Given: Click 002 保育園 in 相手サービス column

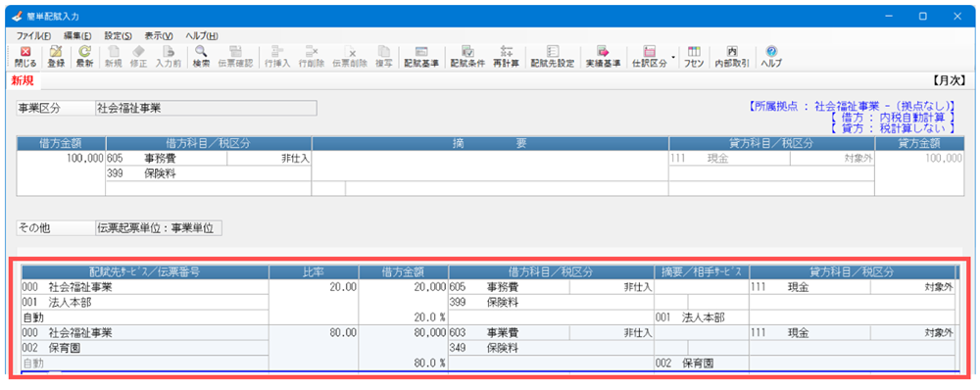Looking at the screenshot, I should coord(702,363).
